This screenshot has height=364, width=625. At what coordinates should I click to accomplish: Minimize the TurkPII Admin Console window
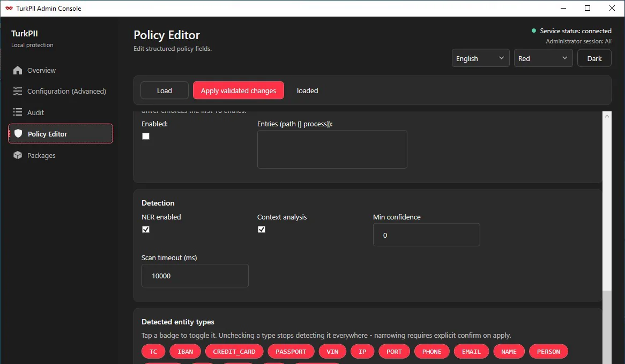pyautogui.click(x=563, y=8)
